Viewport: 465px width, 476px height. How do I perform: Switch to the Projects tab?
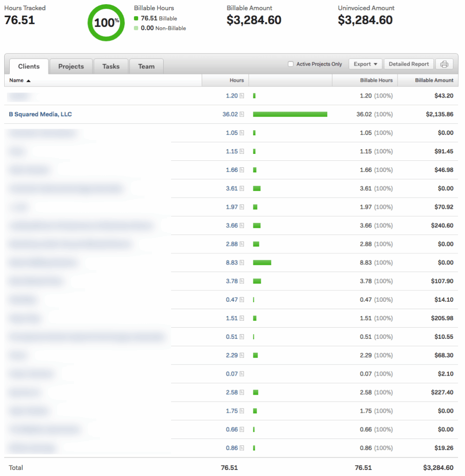pos(71,66)
